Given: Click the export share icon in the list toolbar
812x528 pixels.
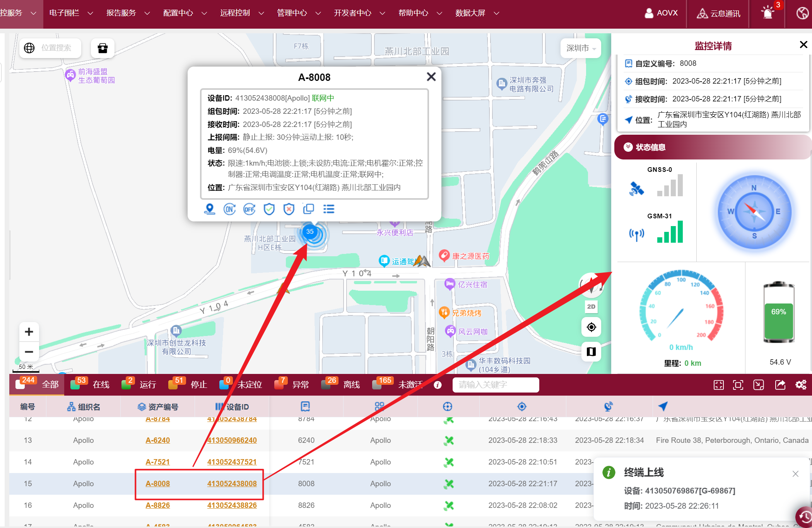Looking at the screenshot, I should pos(780,384).
